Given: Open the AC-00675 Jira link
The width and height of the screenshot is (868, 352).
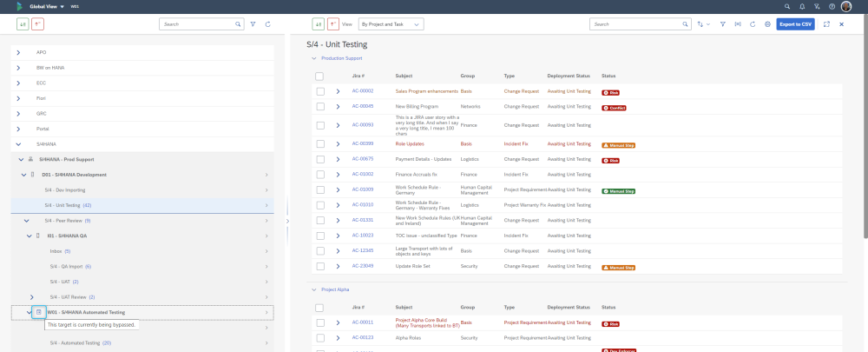Looking at the screenshot, I should (362, 159).
